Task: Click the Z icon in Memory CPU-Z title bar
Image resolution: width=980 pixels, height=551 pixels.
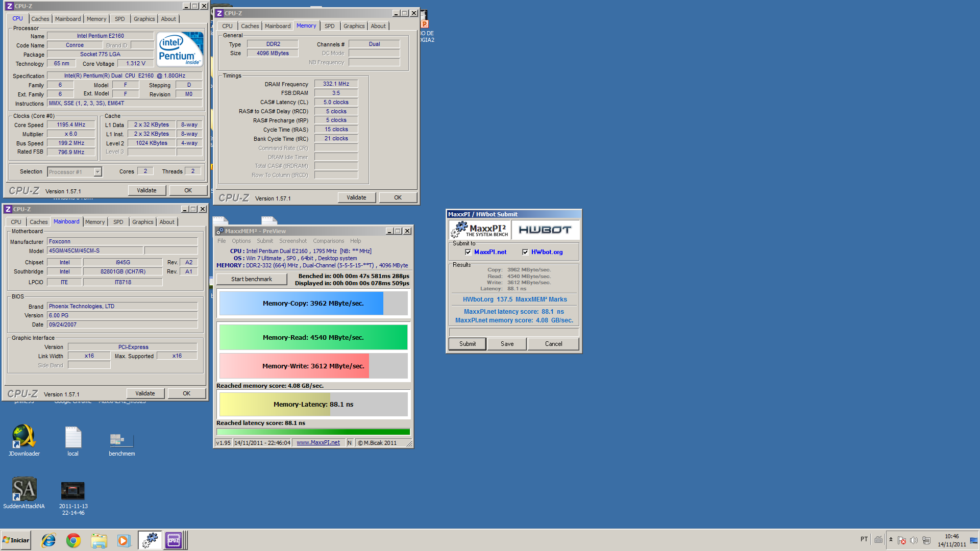Action: (219, 13)
